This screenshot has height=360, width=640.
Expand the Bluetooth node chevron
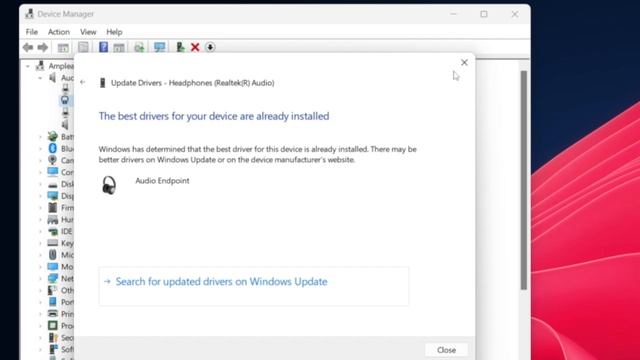[x=40, y=149]
